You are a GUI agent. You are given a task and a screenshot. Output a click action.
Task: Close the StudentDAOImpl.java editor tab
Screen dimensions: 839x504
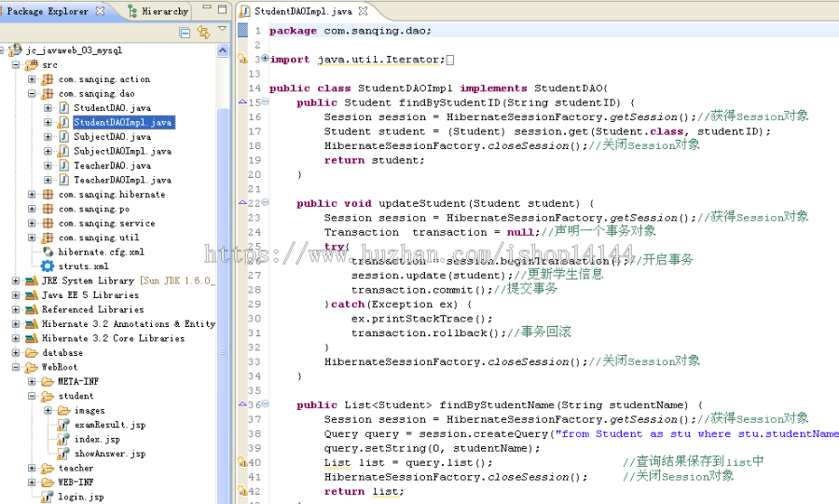363,10
